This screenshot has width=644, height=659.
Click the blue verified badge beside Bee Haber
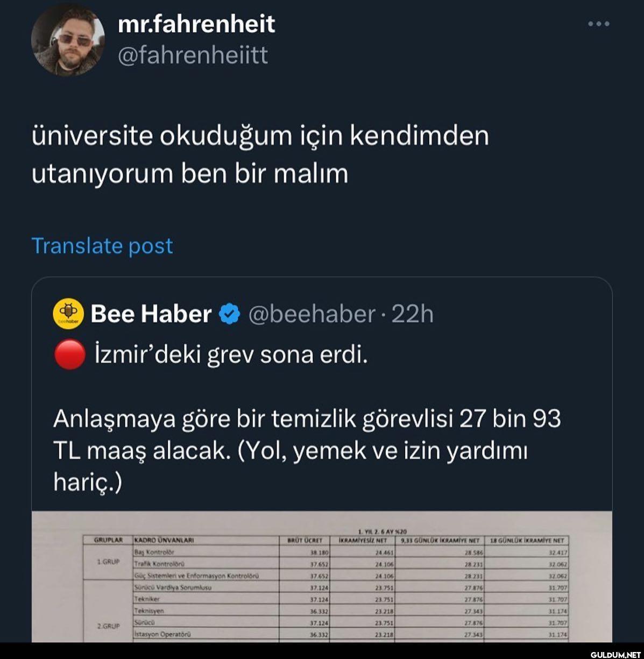(230, 314)
